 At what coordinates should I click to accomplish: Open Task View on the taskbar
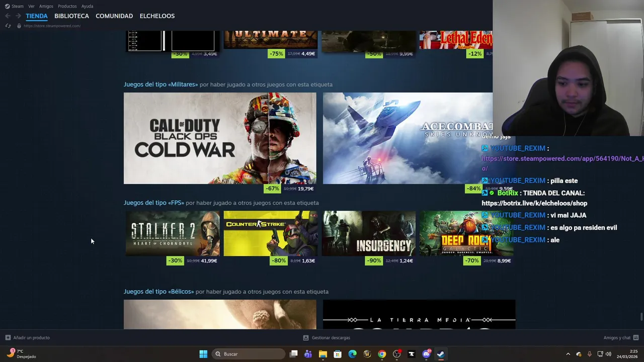pos(294,354)
